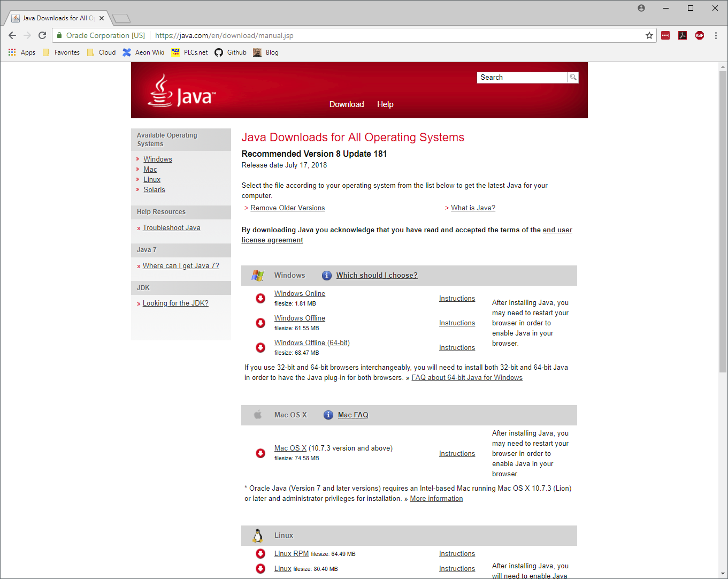Open the Github bookmark
The width and height of the screenshot is (728, 579).
pyautogui.click(x=231, y=52)
